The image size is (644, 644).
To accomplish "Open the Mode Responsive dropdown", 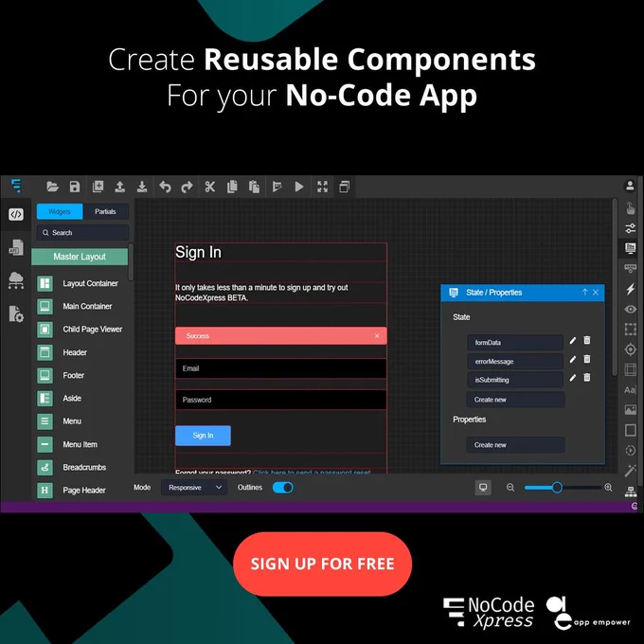I will tap(194, 488).
